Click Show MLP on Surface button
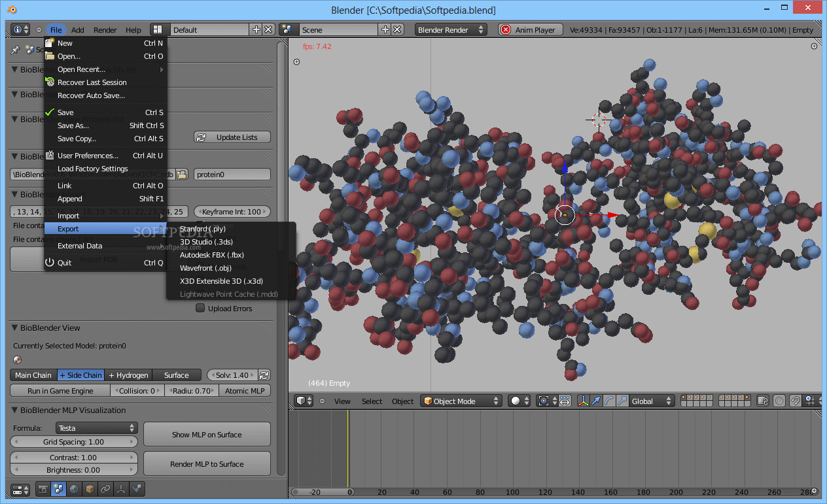 tap(207, 435)
